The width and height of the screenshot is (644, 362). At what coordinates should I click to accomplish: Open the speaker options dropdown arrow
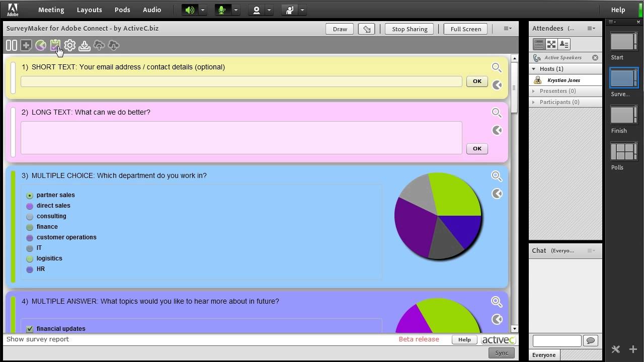click(203, 10)
